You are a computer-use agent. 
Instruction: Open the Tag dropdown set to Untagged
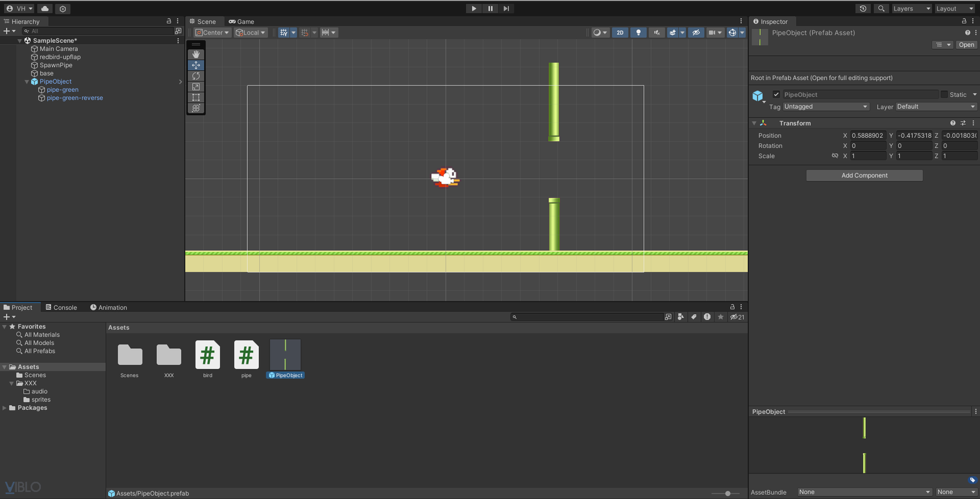[x=826, y=107]
